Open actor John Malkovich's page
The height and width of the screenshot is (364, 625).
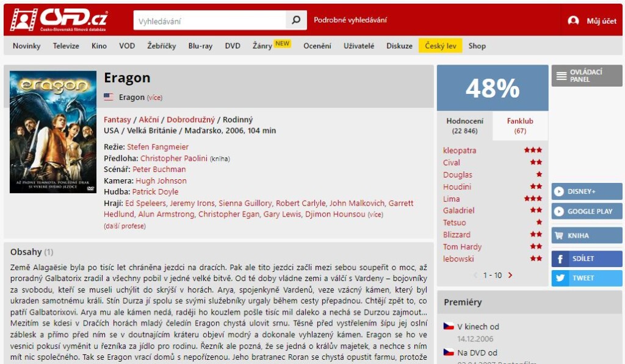356,203
